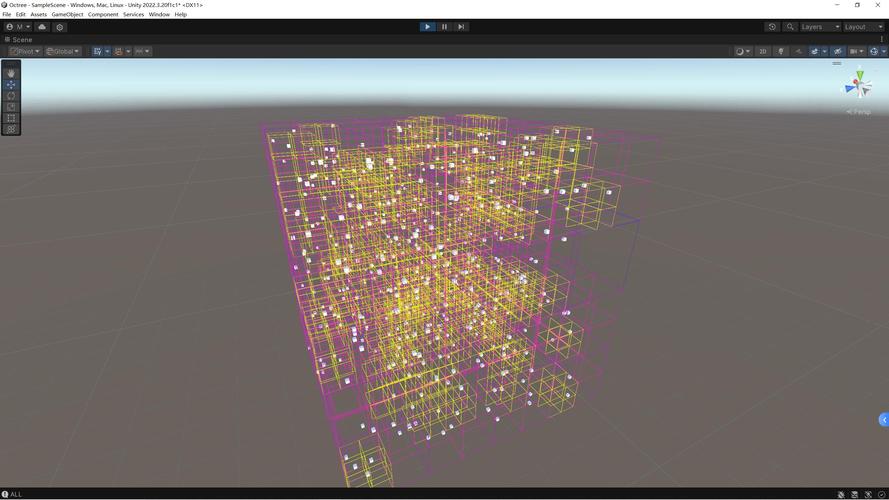Click activity indicator at status bar end
This screenshot has height=500, width=889.
click(882, 494)
